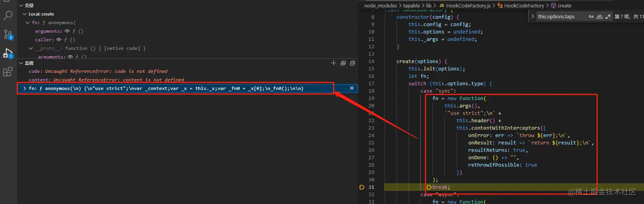Screen dimensions: 644x204
Task: Collapse the 监视 watch section
Action: click(x=21, y=63)
